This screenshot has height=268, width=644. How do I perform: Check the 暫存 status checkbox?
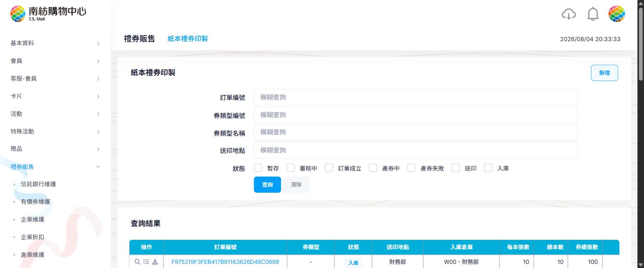(x=258, y=168)
